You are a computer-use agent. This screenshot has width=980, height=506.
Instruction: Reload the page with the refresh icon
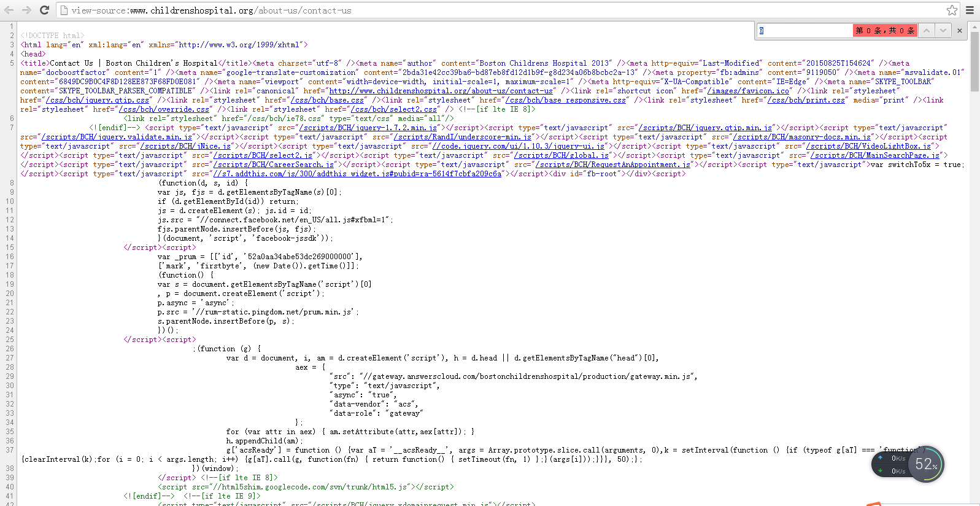tap(44, 10)
